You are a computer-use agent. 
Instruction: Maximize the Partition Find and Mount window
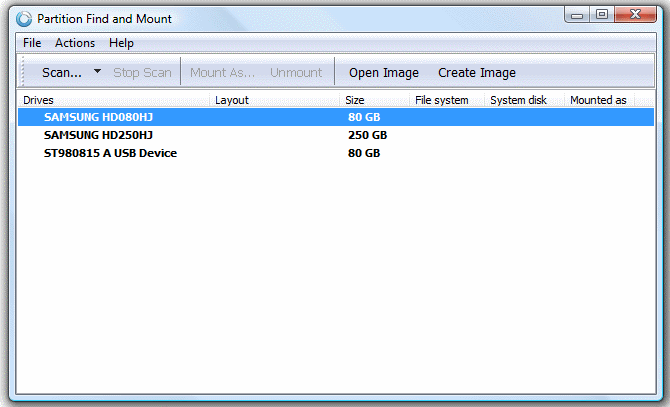pyautogui.click(x=602, y=15)
